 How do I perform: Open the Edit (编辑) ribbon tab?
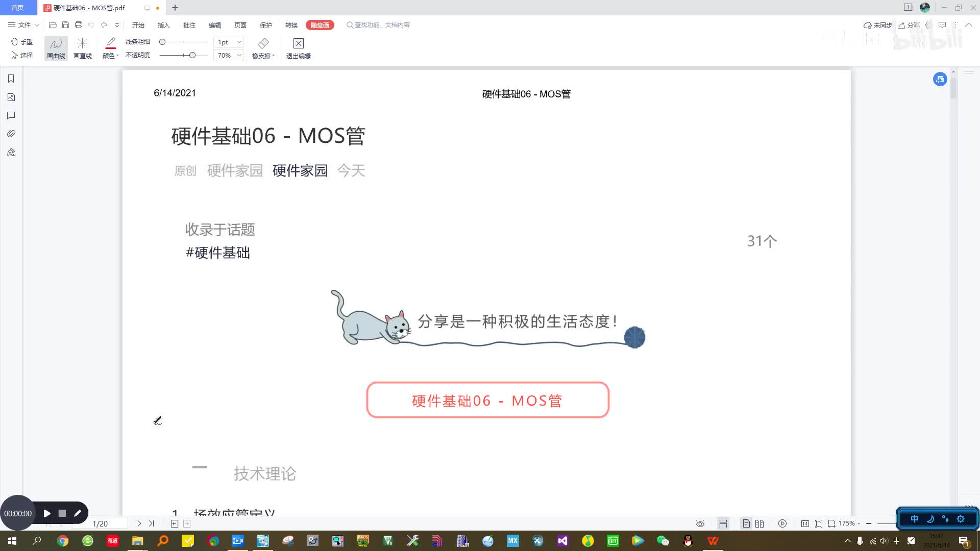(215, 25)
